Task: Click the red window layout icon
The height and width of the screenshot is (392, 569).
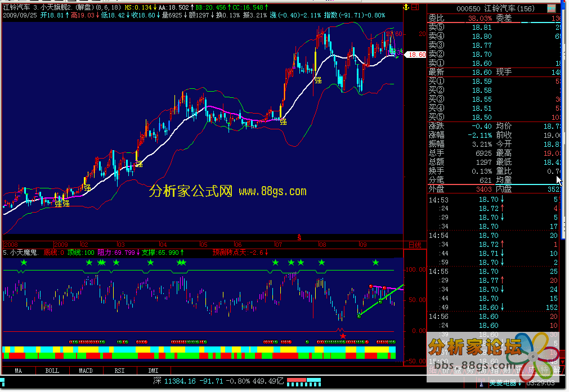Action: [x=415, y=7]
